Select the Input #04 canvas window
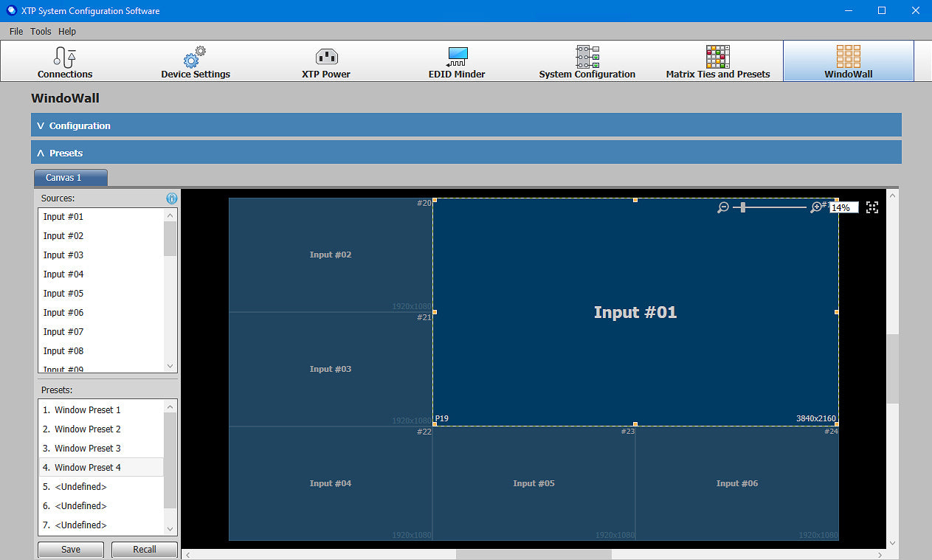This screenshot has width=932, height=560. tap(331, 483)
